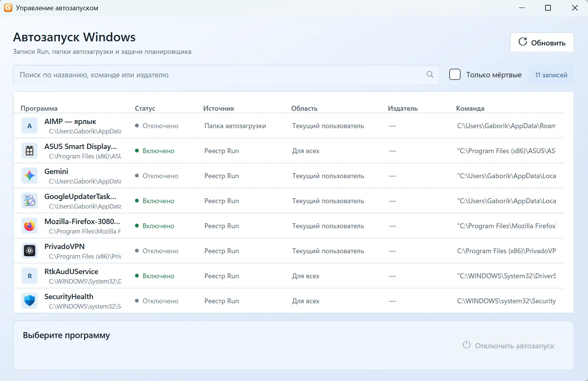Screen dimensions: 588x381
Task: Click the ASUS Smart Display icon
Action: point(30,151)
